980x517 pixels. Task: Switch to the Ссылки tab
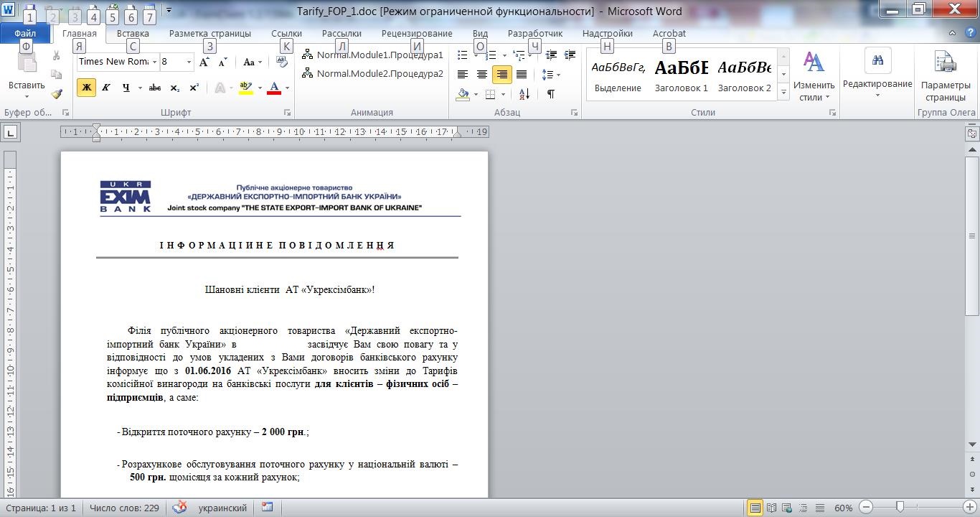click(x=286, y=33)
